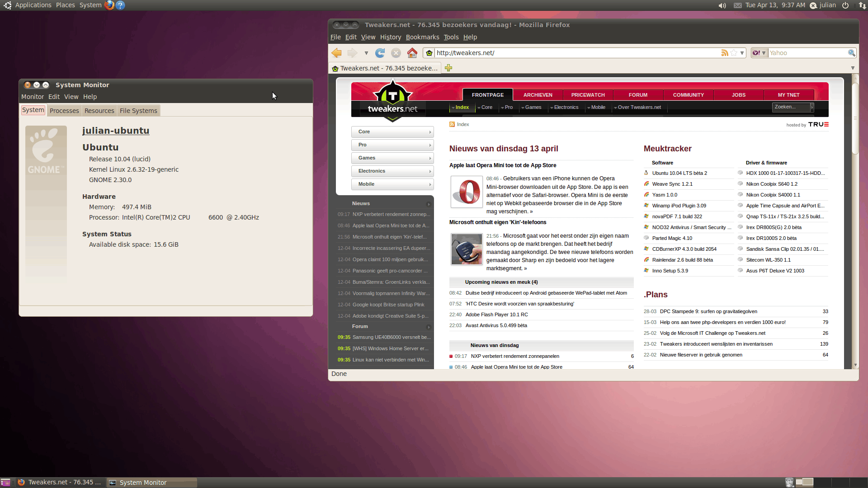This screenshot has height=488, width=868.
Task: Launch Firefox from the top panel icon
Action: [109, 5]
